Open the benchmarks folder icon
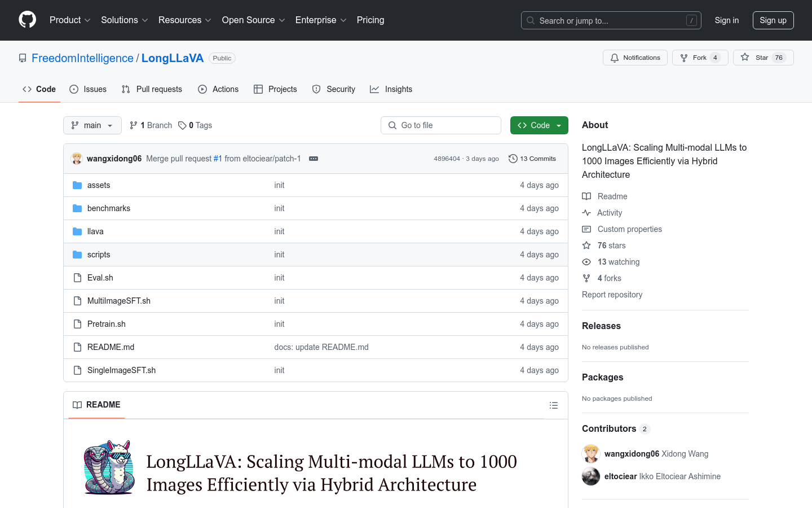The height and width of the screenshot is (508, 812). pyautogui.click(x=77, y=208)
